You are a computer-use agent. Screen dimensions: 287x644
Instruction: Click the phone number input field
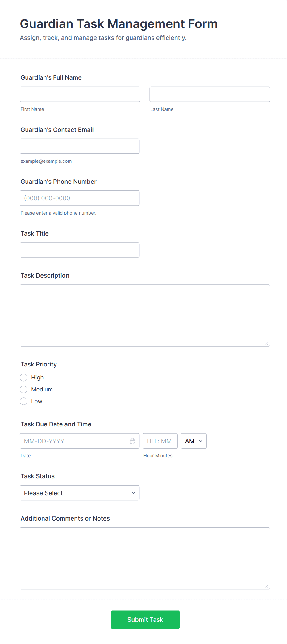[80, 198]
